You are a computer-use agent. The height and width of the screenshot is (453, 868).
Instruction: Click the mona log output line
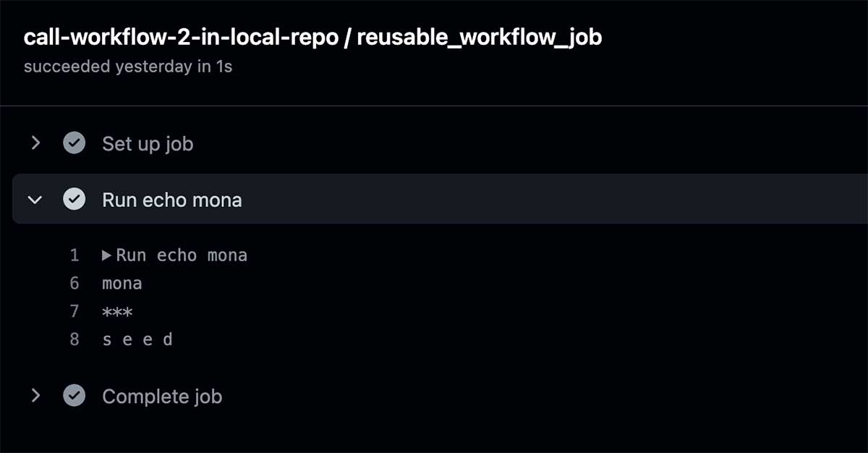(x=122, y=284)
